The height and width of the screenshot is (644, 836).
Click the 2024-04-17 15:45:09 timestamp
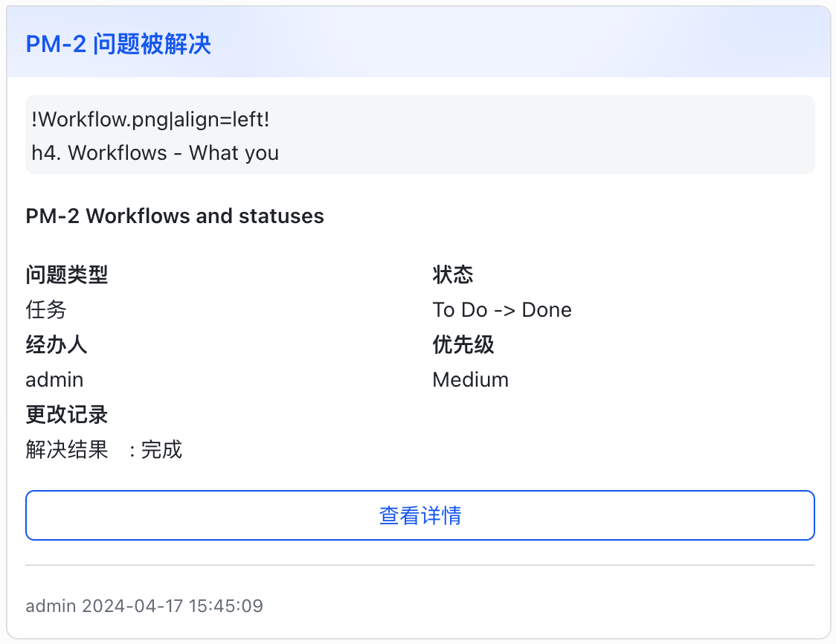click(173, 606)
